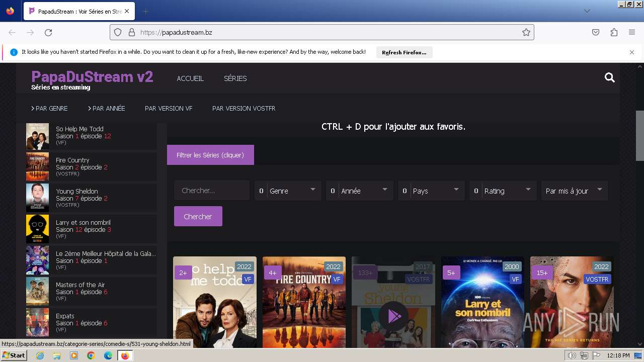
Task: Click the Action Center flag tray icon
Action: point(596,355)
